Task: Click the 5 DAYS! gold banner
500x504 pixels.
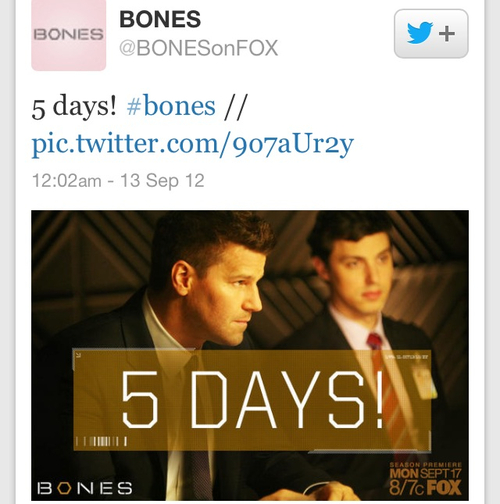Action: [x=252, y=400]
